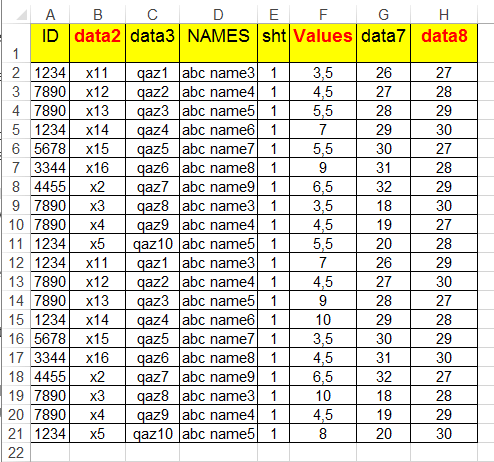Select the sht header cell
Screen dimensions: 494x462
tap(273, 43)
